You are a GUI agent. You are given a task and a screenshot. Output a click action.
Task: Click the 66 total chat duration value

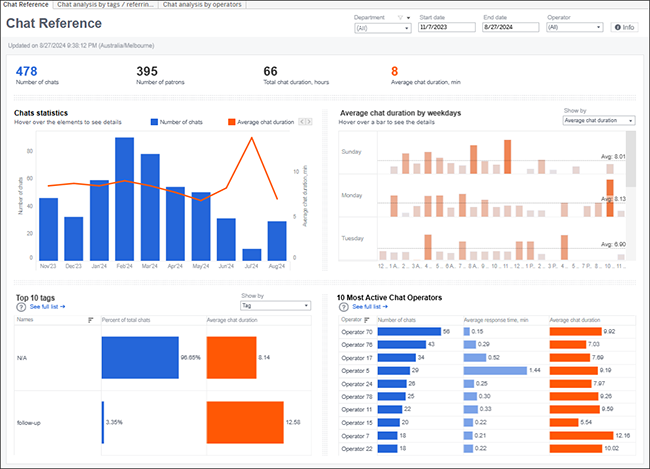270,71
